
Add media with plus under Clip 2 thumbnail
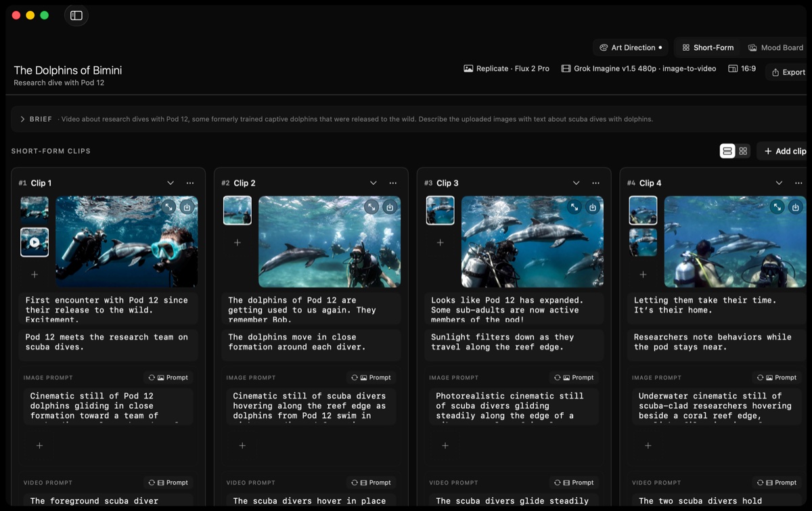coord(238,242)
